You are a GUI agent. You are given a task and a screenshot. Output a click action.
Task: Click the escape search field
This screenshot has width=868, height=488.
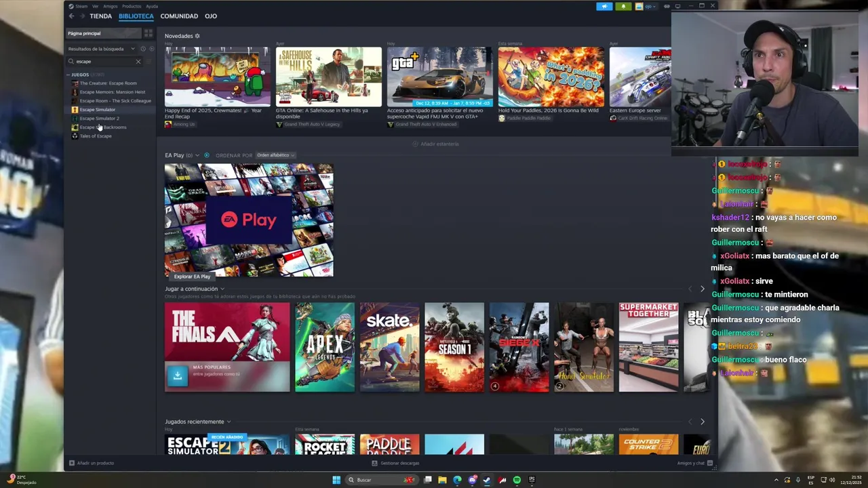(104, 61)
